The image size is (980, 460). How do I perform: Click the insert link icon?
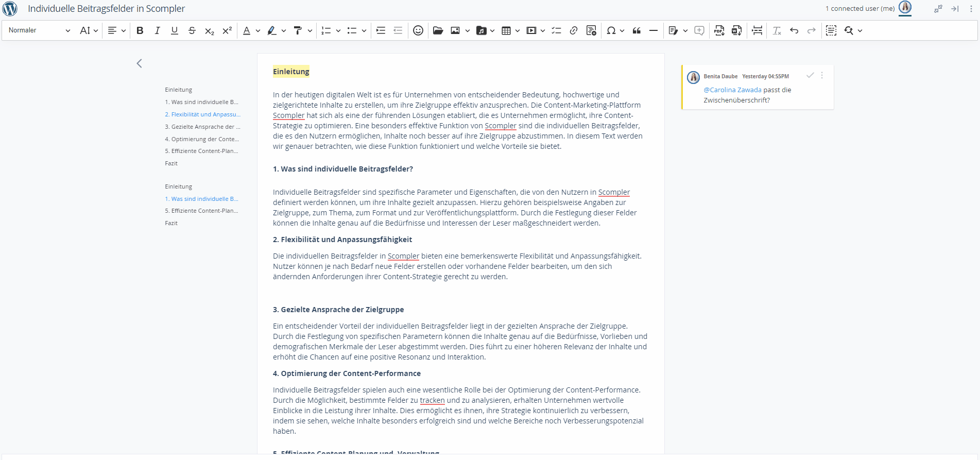click(x=573, y=30)
